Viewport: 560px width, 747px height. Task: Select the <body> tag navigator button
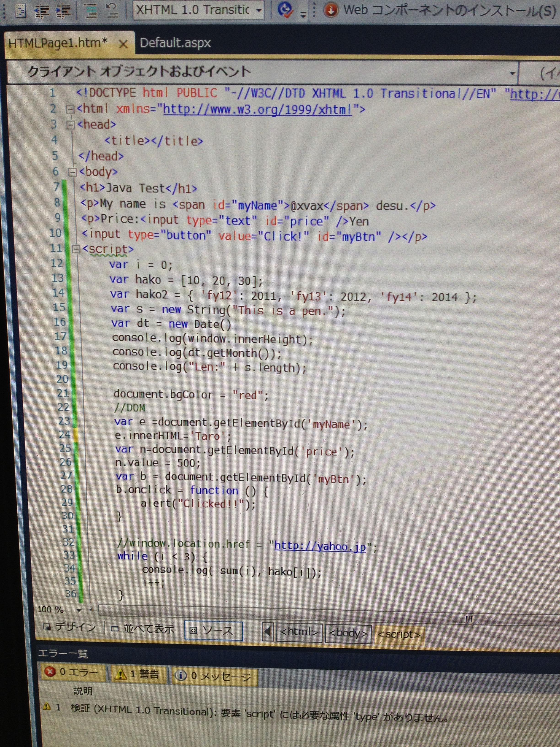point(348,633)
